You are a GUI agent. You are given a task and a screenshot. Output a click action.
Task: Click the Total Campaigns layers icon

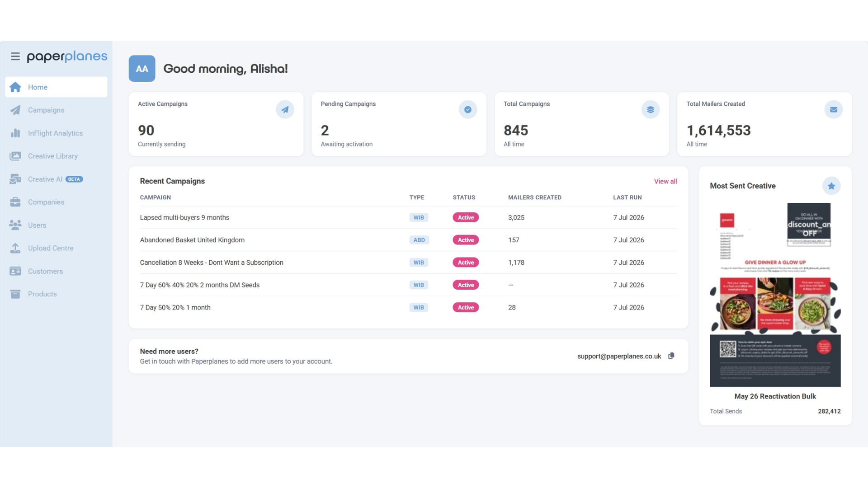[x=651, y=110]
